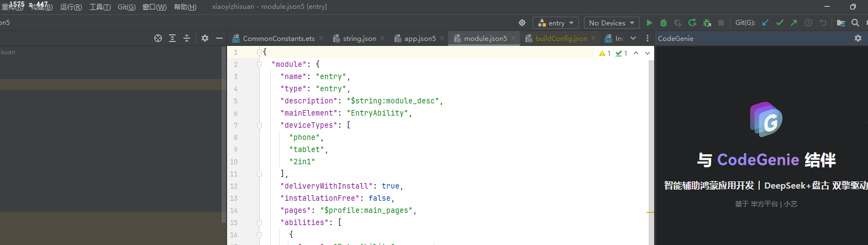Expand all in project panel

(x=172, y=38)
